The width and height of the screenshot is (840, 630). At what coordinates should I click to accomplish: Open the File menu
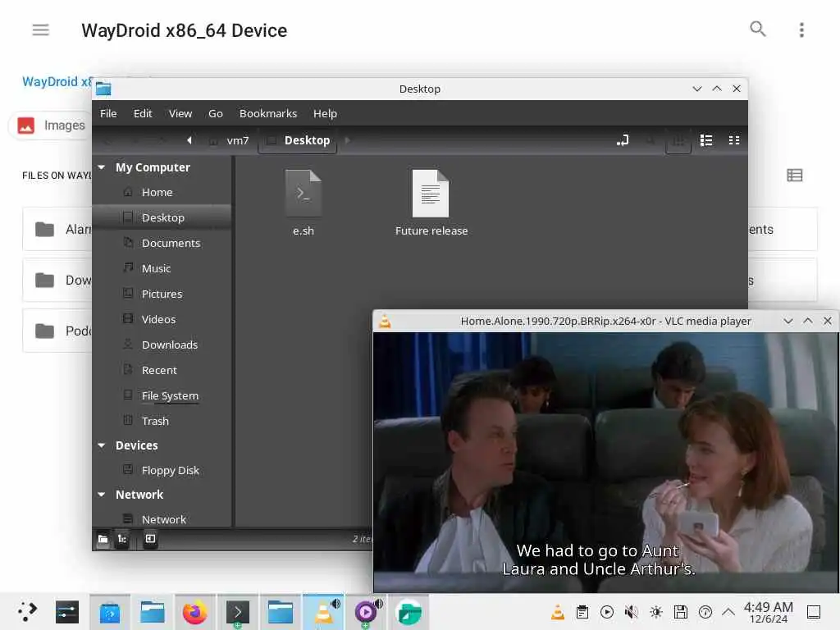pos(108,113)
